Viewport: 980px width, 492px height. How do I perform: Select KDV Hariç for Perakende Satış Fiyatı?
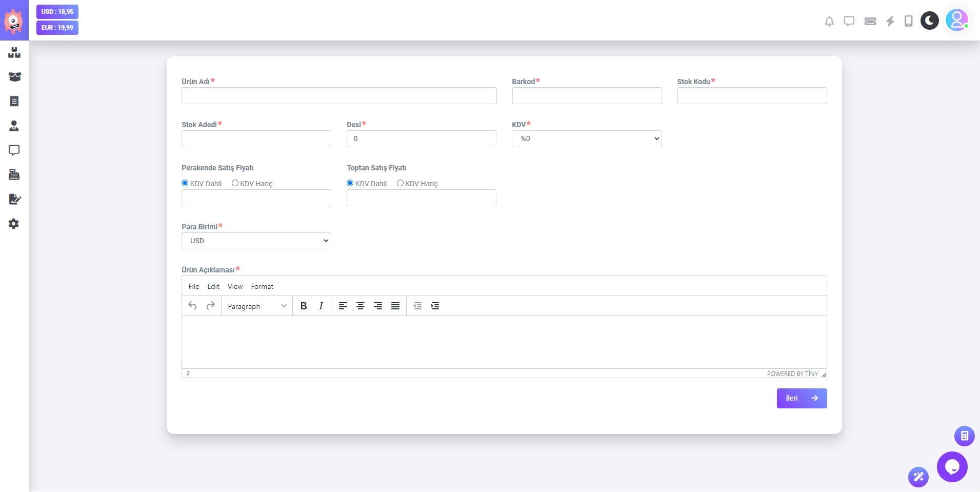point(235,183)
